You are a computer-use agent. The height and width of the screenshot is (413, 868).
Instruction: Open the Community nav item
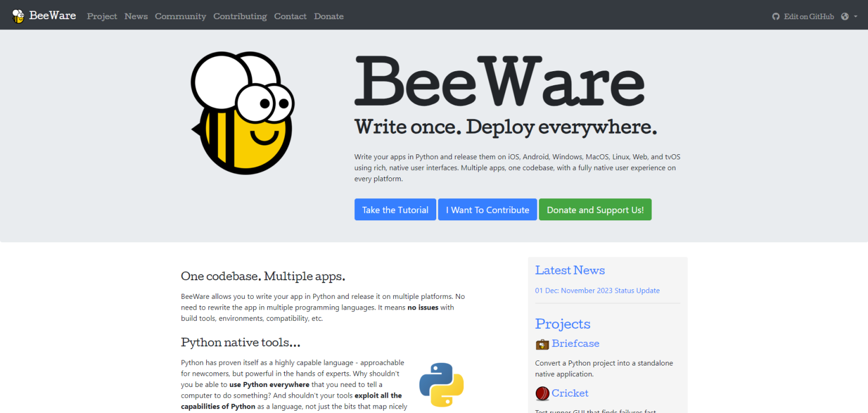(x=180, y=16)
